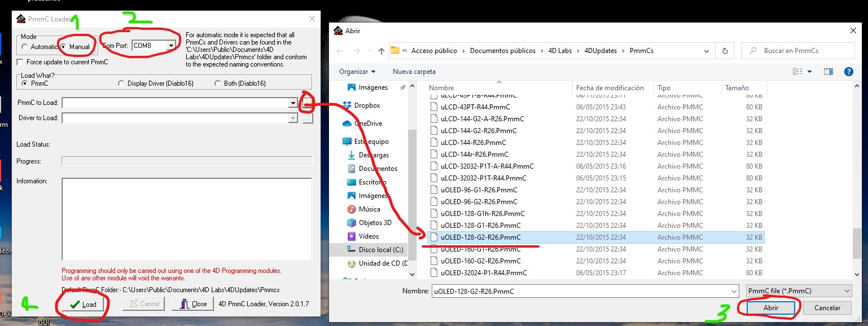
Task: Click Nueva carpeta to create a folder
Action: coord(414,72)
